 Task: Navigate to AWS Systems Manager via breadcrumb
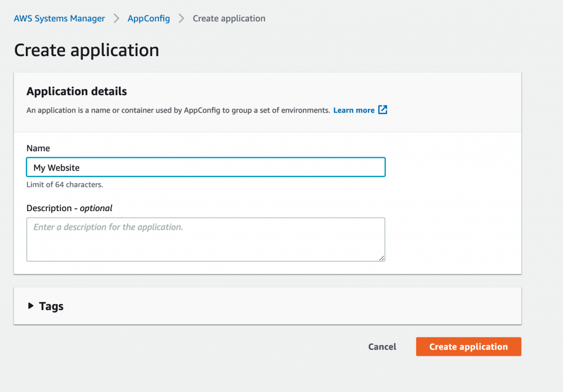point(59,18)
